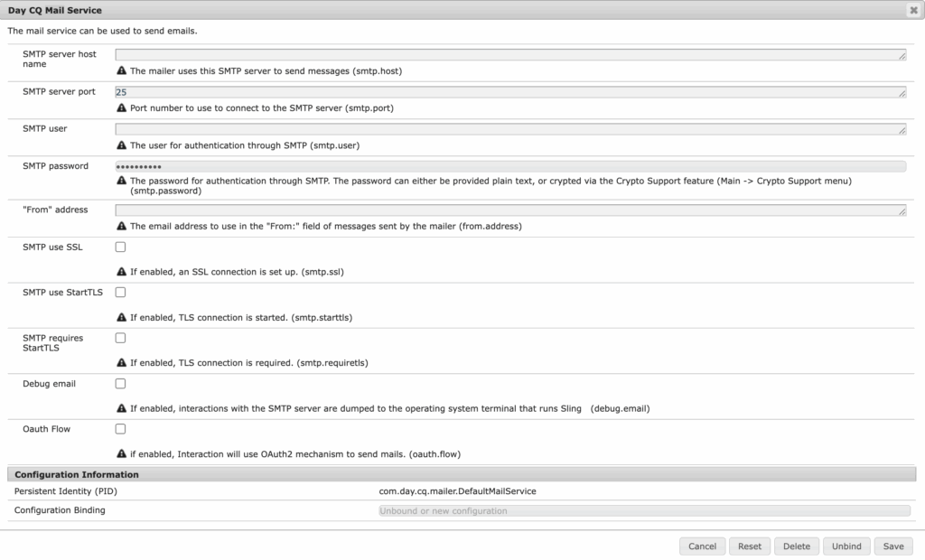Click the Reset button

pos(750,546)
